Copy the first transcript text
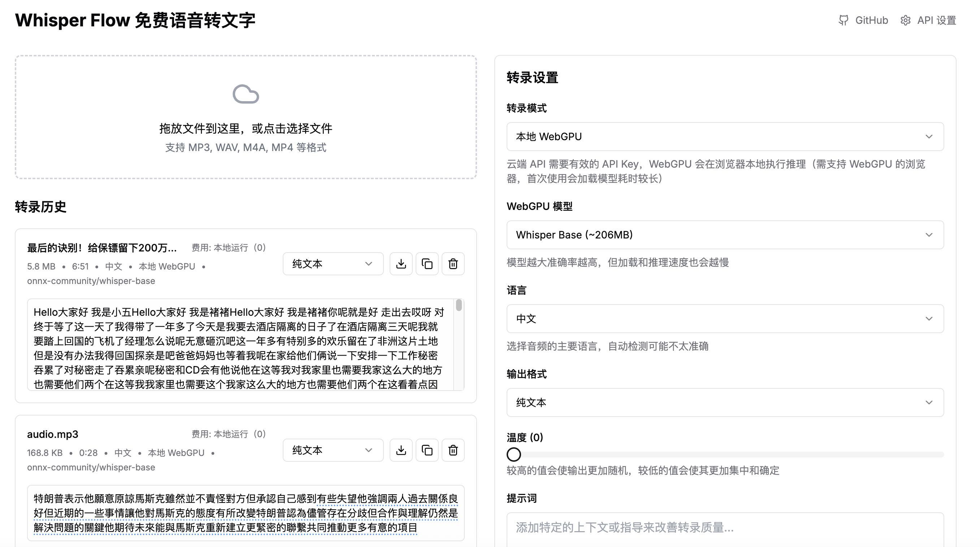Image resolution: width=980 pixels, height=547 pixels. coord(427,264)
